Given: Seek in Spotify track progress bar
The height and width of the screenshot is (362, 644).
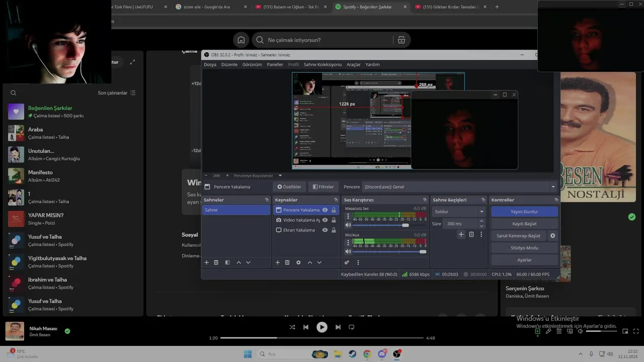Looking at the screenshot, I should [x=322, y=338].
